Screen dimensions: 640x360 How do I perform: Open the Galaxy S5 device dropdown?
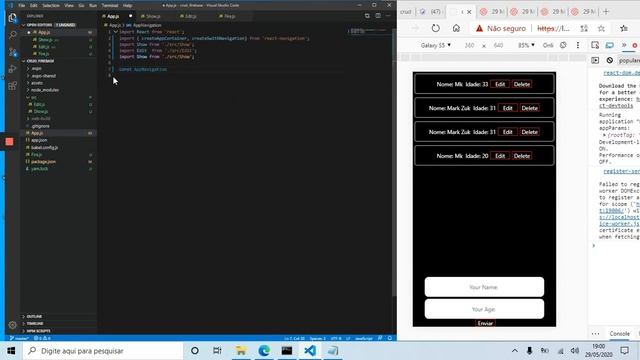[x=436, y=45]
